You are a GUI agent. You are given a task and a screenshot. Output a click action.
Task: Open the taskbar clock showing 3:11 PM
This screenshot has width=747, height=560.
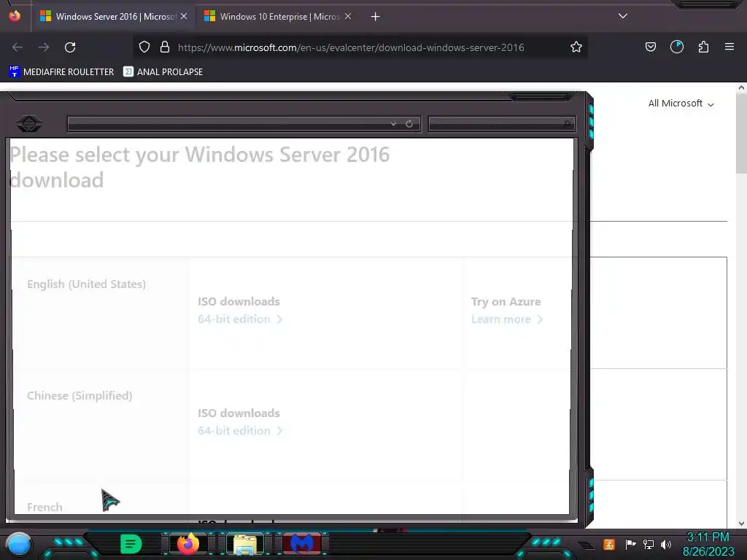click(x=708, y=544)
